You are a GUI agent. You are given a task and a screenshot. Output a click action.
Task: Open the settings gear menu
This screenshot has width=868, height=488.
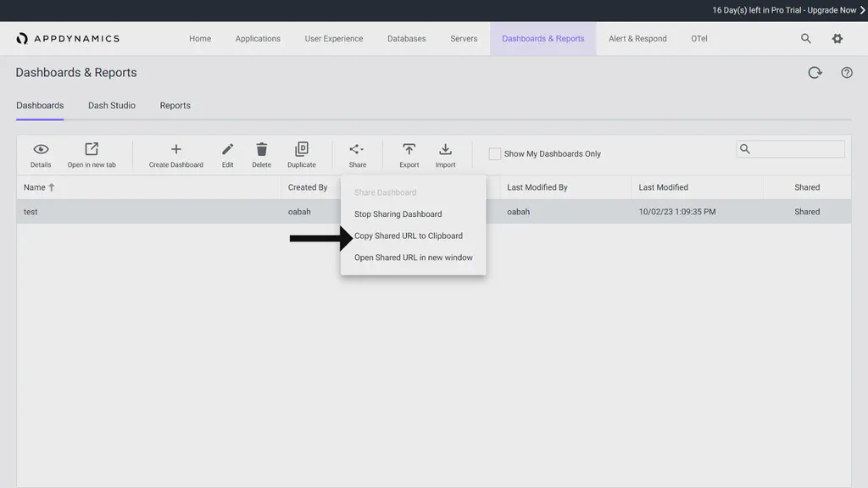(x=837, y=38)
